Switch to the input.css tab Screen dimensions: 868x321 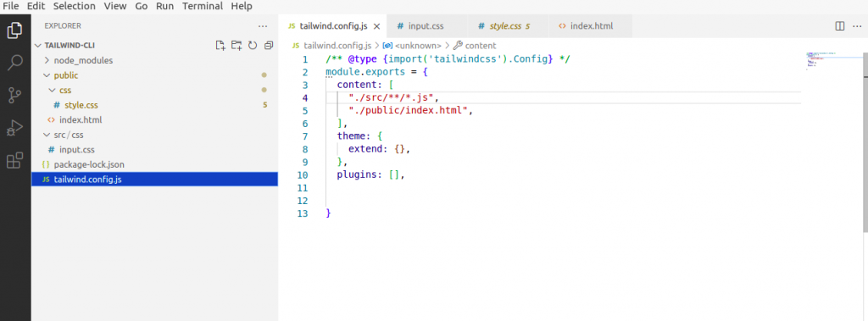(x=426, y=26)
